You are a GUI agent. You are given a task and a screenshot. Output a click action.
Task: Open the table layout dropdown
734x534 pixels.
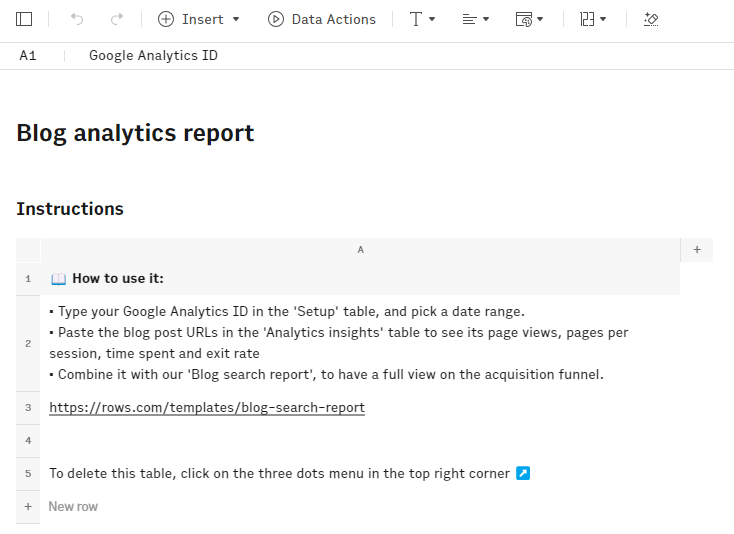click(593, 19)
